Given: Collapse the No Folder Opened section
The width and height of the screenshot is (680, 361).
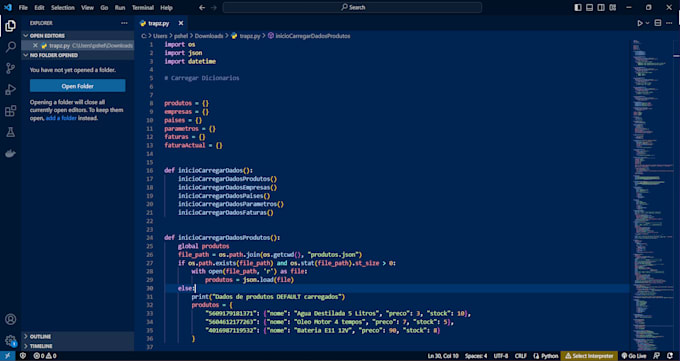Looking at the screenshot, I should point(78,55).
